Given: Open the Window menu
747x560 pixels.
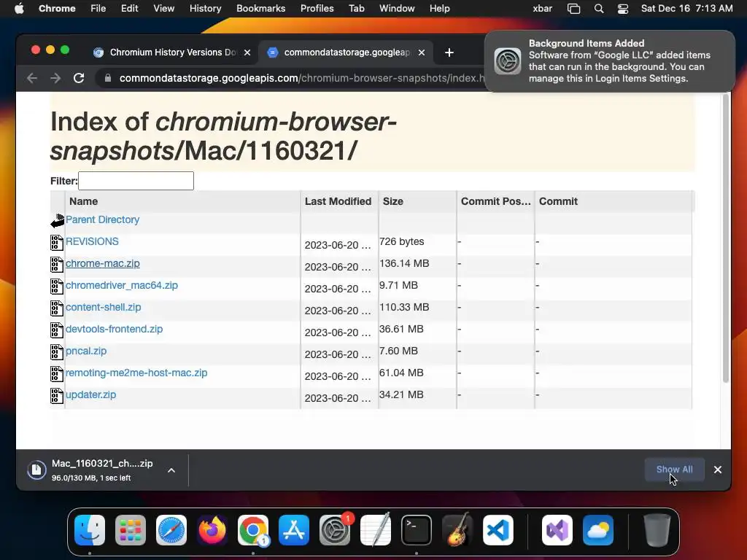Looking at the screenshot, I should tap(397, 9).
